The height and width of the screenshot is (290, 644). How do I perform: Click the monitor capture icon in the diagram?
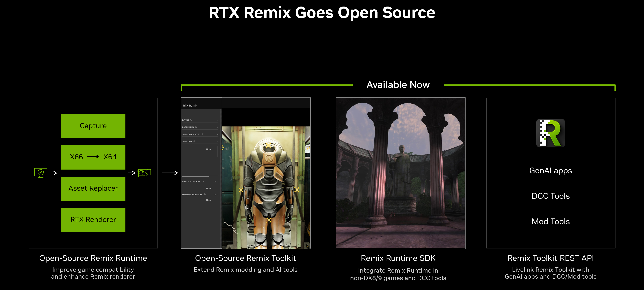tap(40, 172)
